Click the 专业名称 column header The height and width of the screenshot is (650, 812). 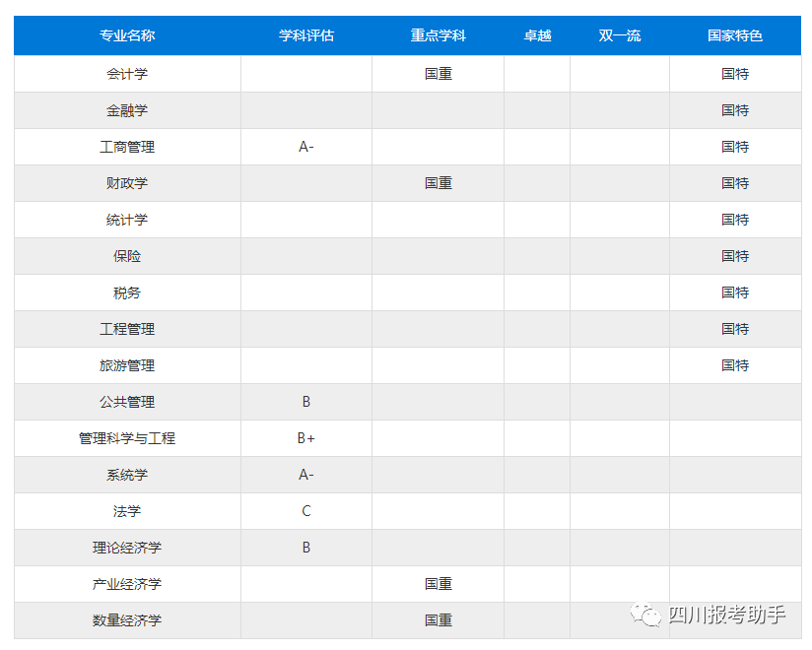(127, 35)
